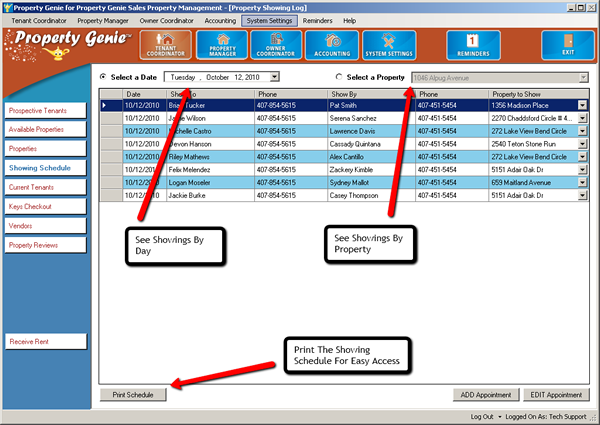Select the Lawrence Davis cell
The image size is (600, 425).
371,131
